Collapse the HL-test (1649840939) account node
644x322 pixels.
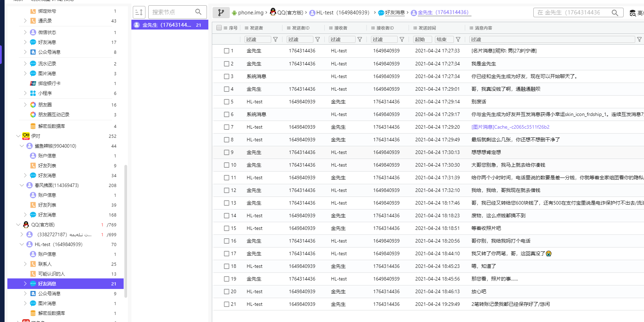click(x=22, y=244)
